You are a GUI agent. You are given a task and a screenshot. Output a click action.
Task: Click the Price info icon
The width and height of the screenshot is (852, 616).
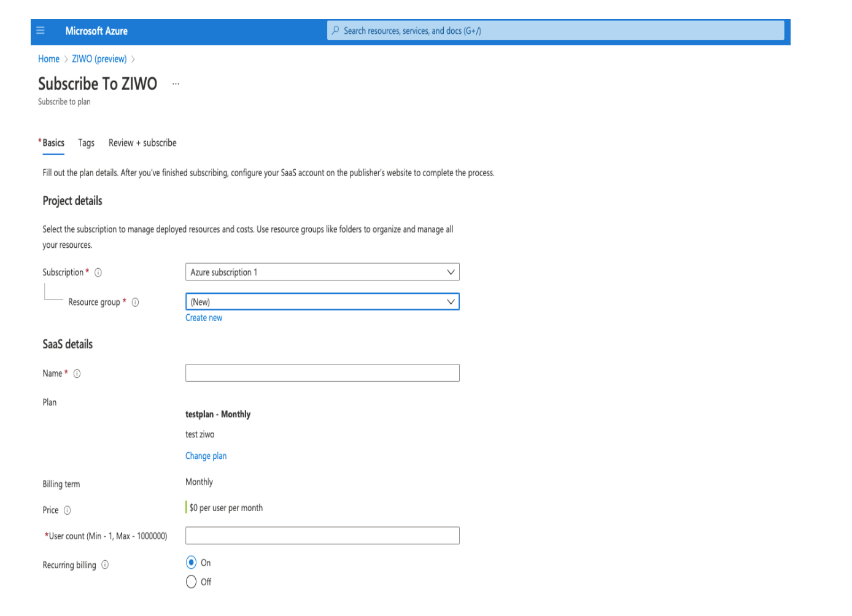pos(68,510)
